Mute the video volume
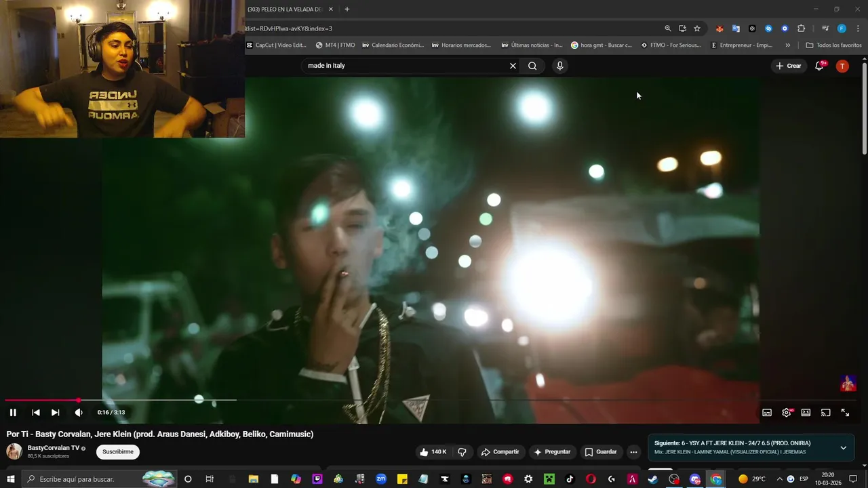Viewport: 868px width, 488px height. click(79, 412)
